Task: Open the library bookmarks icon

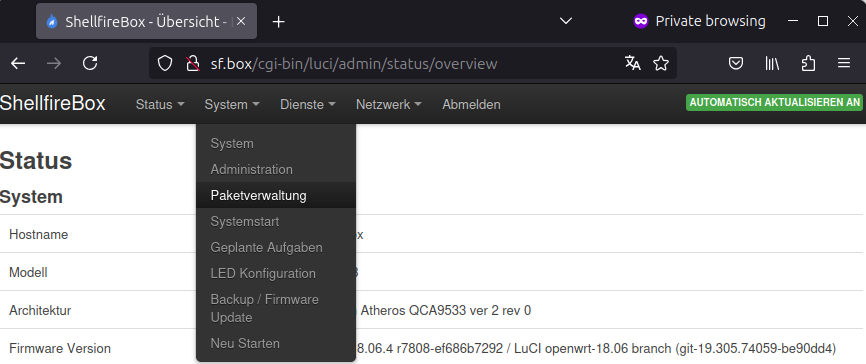Action: pyautogui.click(x=772, y=64)
